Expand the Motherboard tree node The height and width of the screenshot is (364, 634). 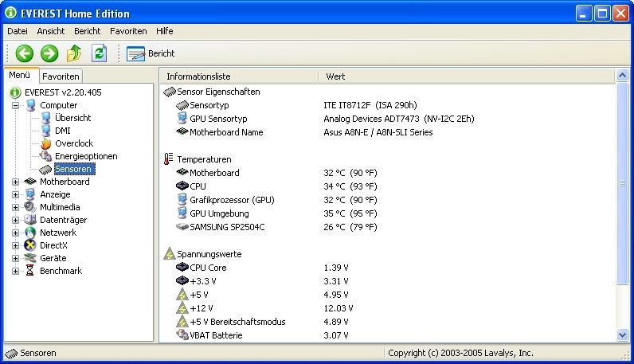coord(15,182)
